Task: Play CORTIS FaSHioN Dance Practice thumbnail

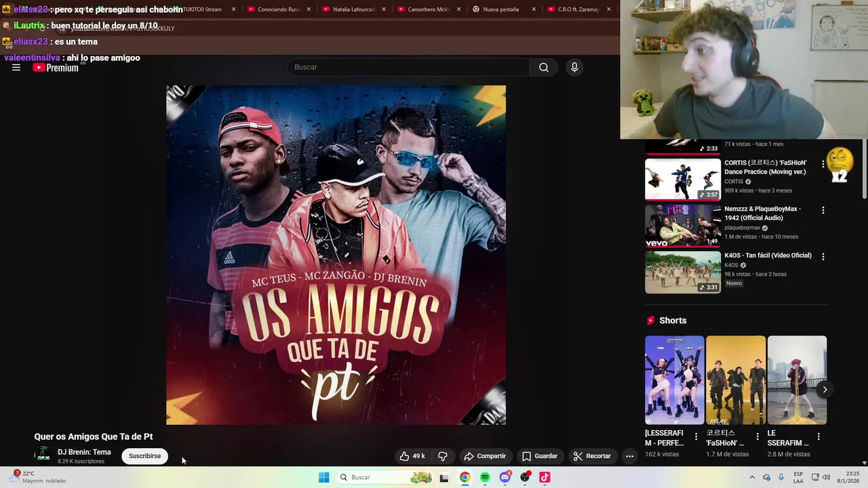Action: tap(683, 180)
